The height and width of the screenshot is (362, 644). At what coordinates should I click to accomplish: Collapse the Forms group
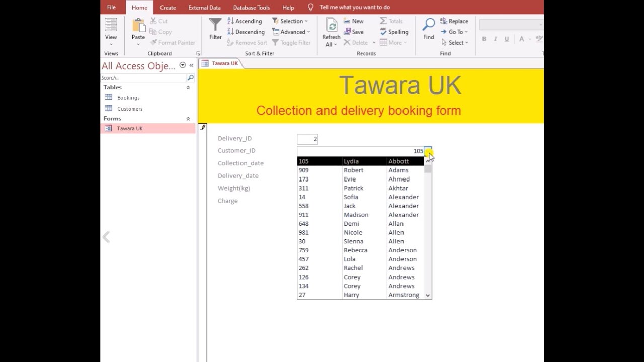[x=188, y=119]
